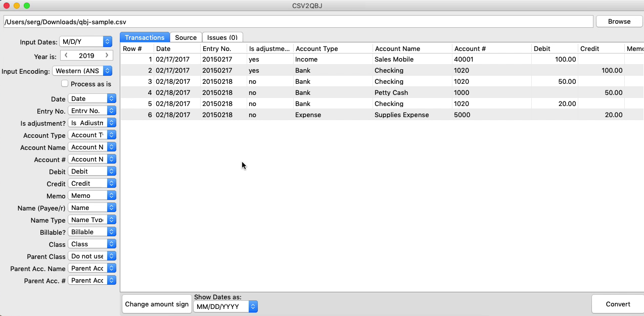The width and height of the screenshot is (644, 316).
Task: Open the Parent Acc. # dropdown
Action: tap(92, 280)
